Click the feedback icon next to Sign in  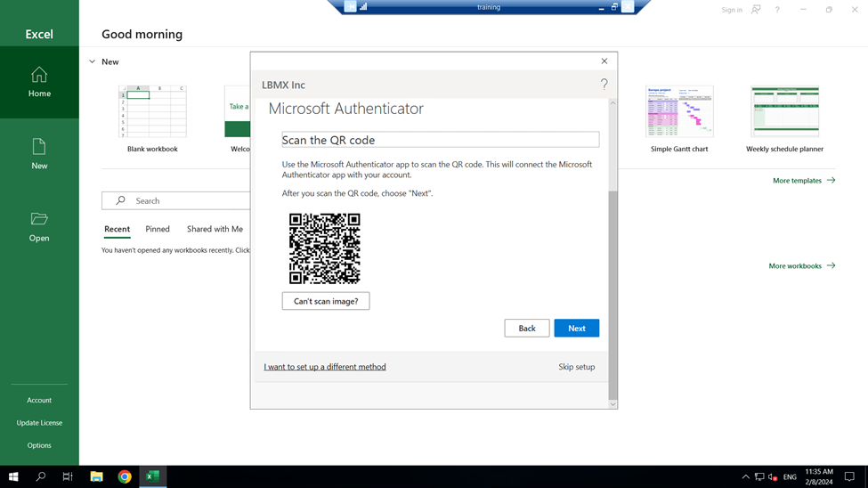[x=756, y=10]
